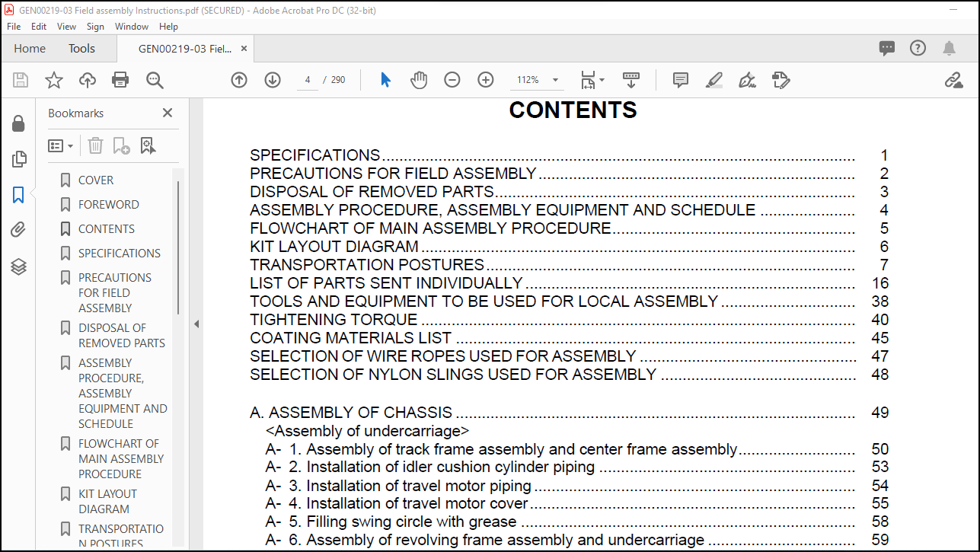
Task: Open the CONTENTS bookmark
Action: click(x=107, y=229)
